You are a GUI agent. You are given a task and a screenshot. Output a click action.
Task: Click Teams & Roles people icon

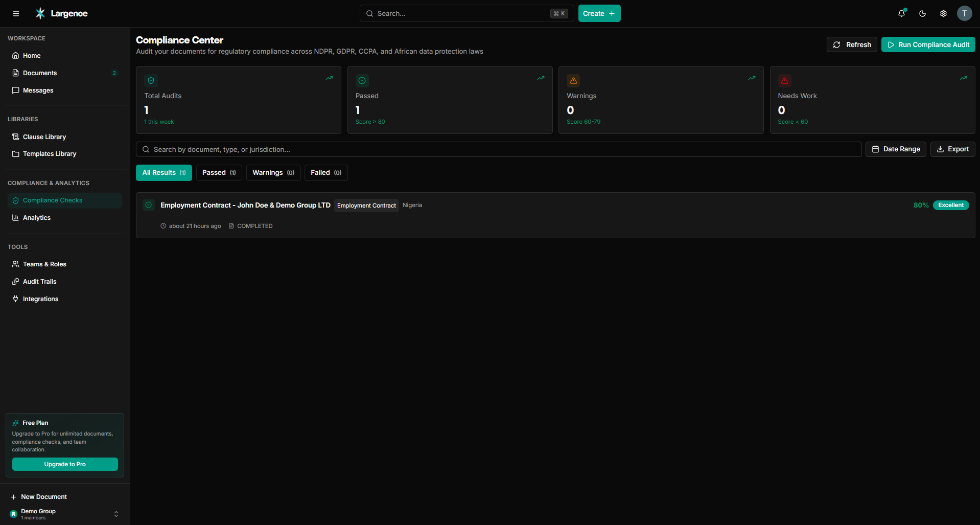pyautogui.click(x=16, y=264)
